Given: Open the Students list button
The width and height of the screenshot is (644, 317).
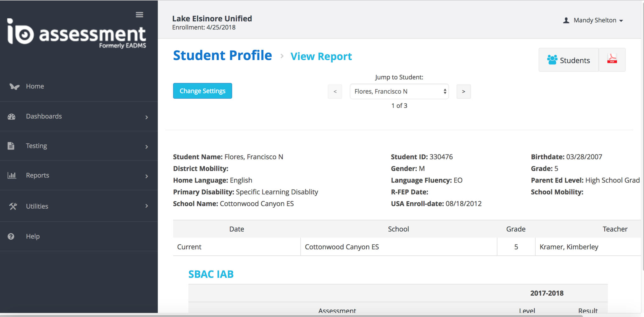Looking at the screenshot, I should 569,60.
